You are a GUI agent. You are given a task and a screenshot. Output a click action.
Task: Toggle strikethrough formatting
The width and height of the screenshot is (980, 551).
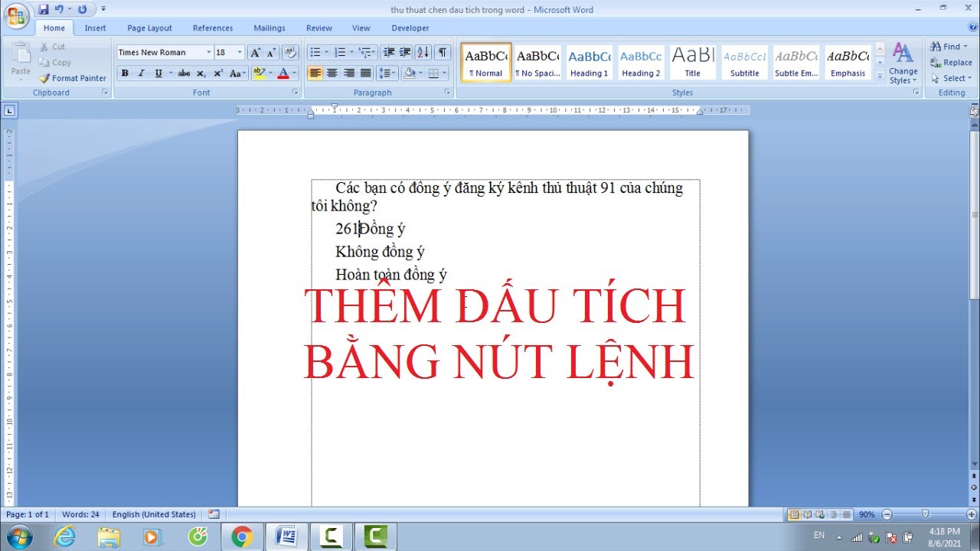[184, 73]
